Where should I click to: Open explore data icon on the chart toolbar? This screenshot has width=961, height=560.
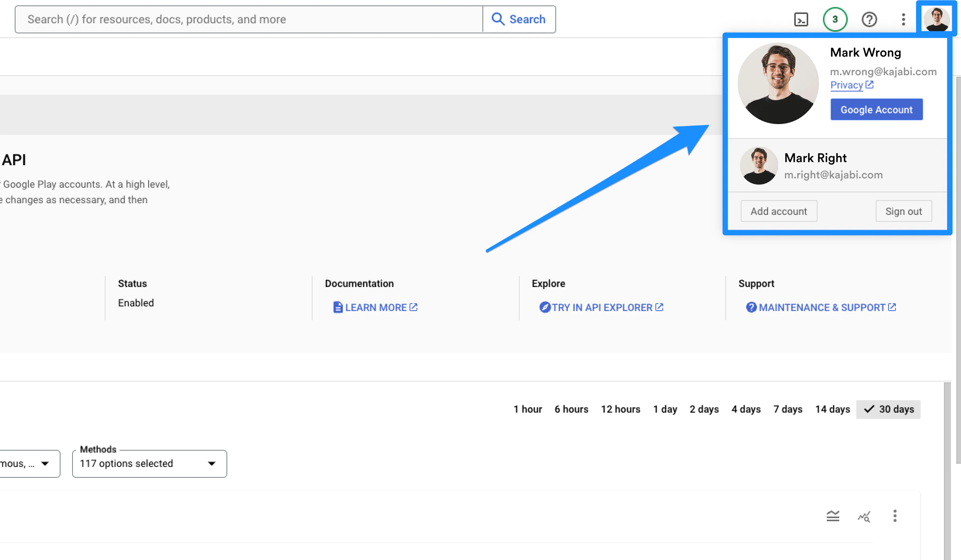[864, 516]
